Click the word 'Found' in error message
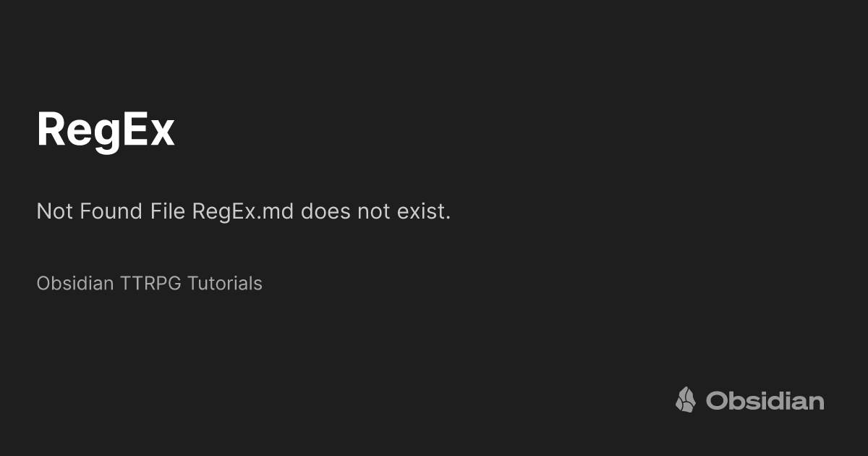The image size is (868, 456). (x=112, y=211)
